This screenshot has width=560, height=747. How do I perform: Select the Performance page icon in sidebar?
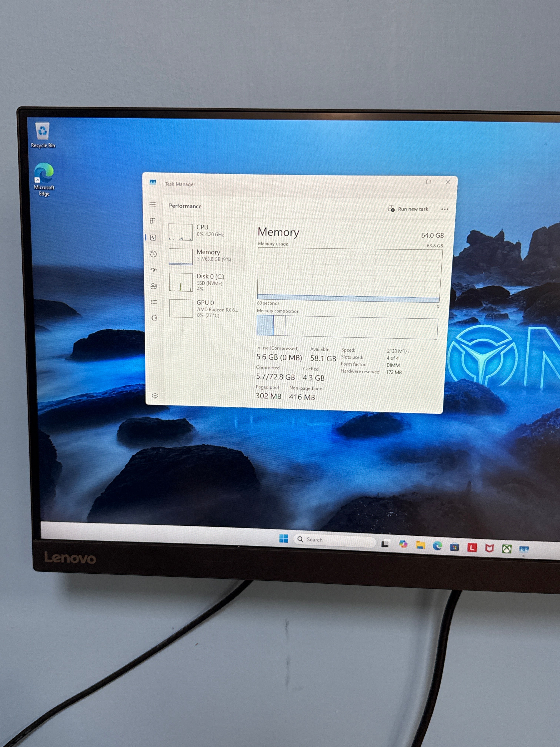[153, 237]
